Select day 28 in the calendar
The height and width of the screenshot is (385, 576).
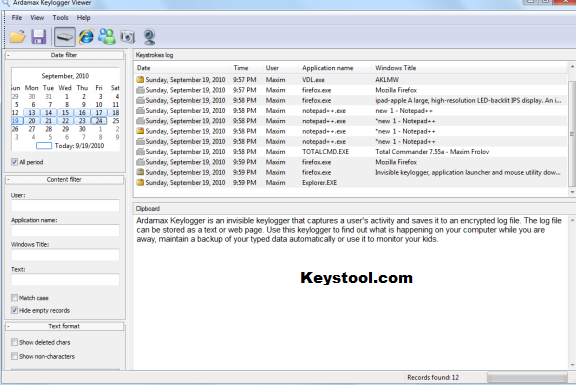(48, 129)
